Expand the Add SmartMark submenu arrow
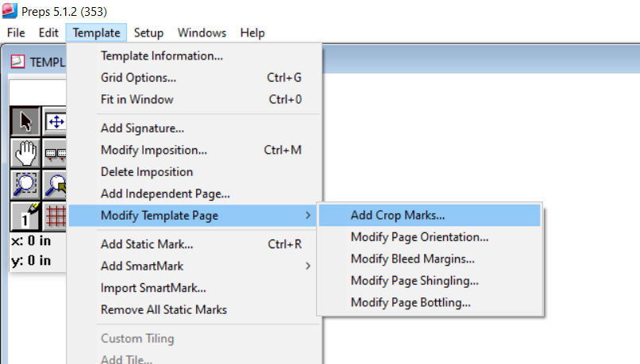The width and height of the screenshot is (640, 364). [x=308, y=266]
